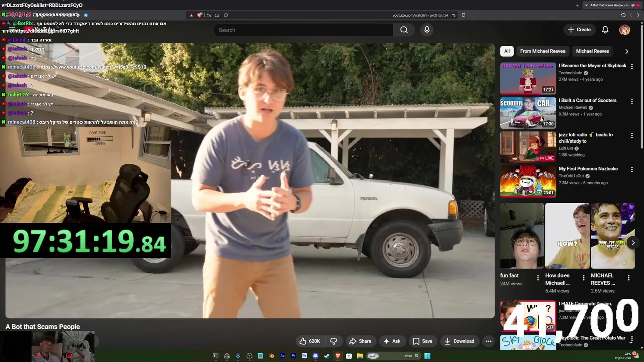Reload the page in Brave

(623, 15)
